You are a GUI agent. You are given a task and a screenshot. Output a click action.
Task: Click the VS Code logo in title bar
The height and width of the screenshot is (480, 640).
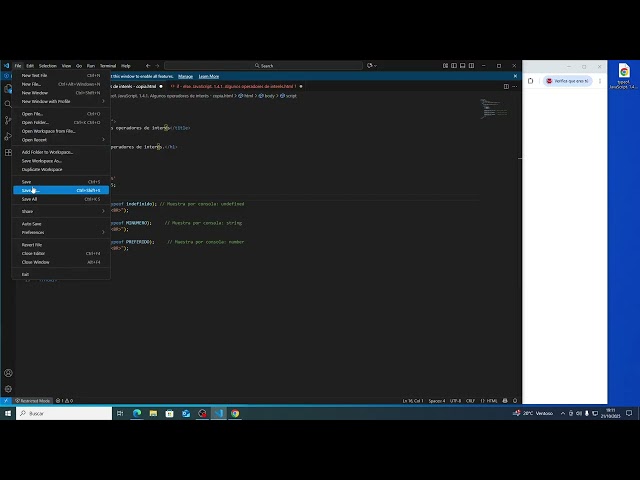tap(6, 65)
